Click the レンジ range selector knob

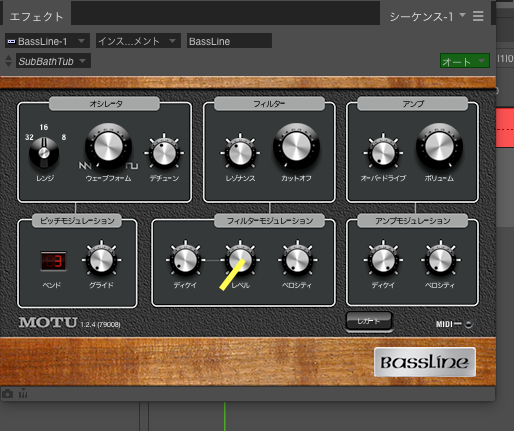tap(44, 153)
